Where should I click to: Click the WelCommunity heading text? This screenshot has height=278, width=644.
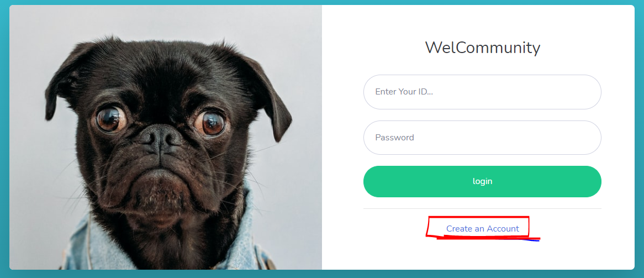[x=483, y=48]
